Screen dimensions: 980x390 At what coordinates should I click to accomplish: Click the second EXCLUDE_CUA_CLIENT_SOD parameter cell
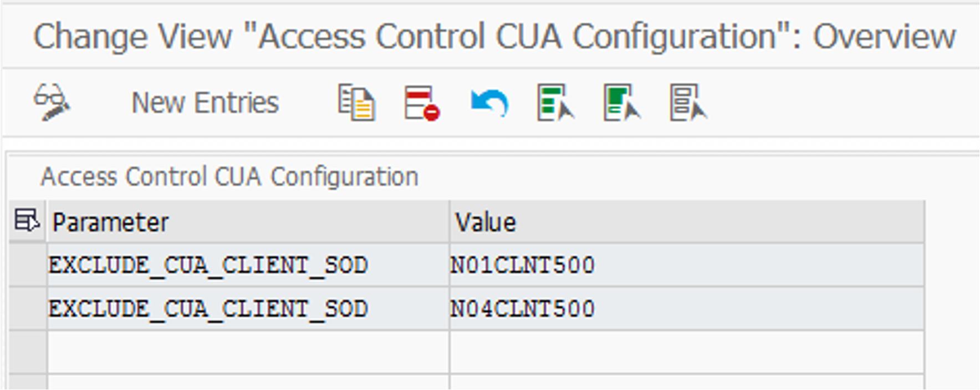tap(248, 309)
